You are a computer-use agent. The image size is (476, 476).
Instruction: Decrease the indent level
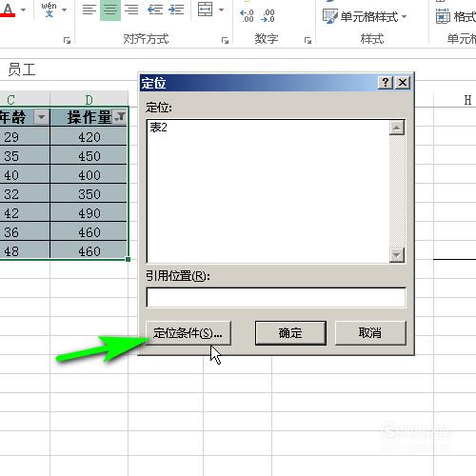(x=155, y=10)
